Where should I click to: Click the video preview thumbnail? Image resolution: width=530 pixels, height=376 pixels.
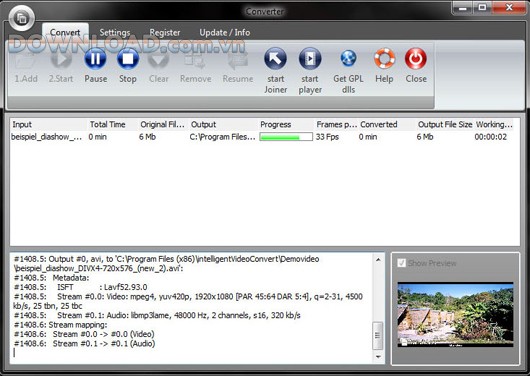click(x=455, y=314)
